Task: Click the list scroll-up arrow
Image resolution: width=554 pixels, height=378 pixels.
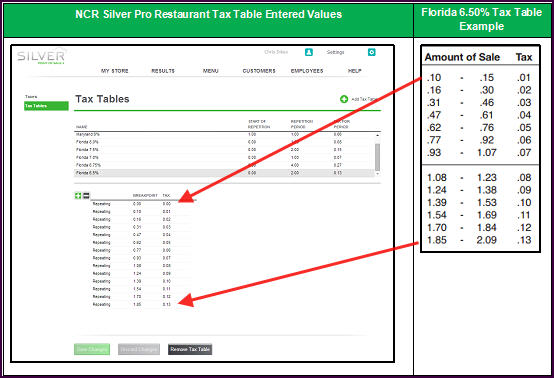Action: pos(377,135)
